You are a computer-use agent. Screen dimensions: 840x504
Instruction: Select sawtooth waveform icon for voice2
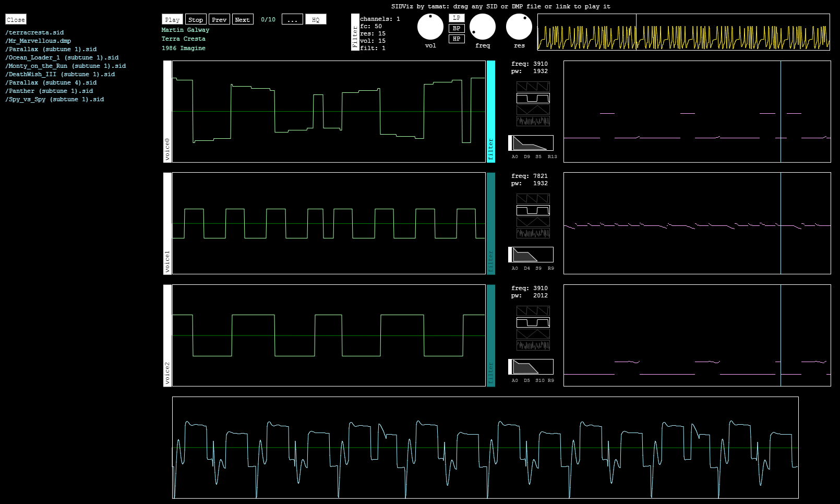click(x=533, y=311)
